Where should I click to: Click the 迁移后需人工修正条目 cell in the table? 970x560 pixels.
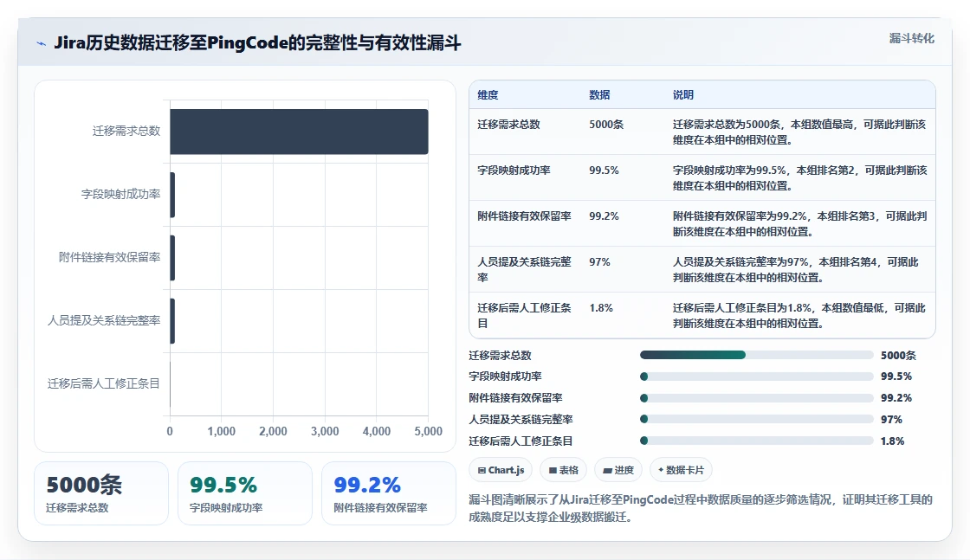524,315
